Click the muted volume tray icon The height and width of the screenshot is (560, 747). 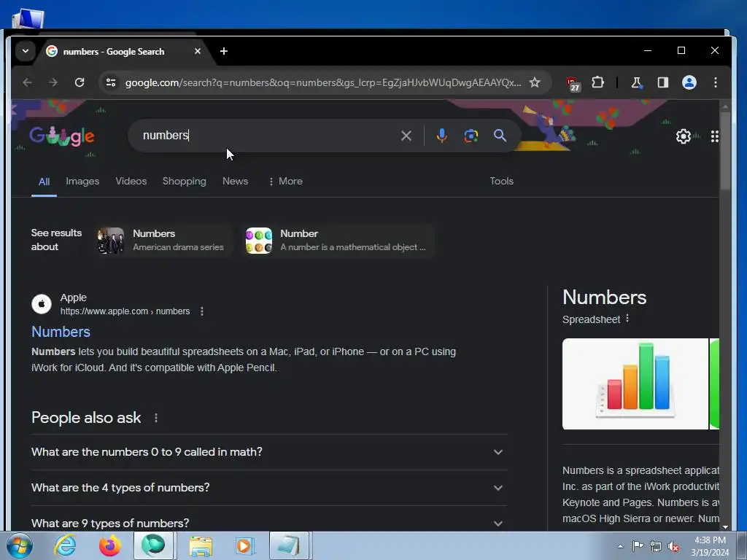point(673,547)
